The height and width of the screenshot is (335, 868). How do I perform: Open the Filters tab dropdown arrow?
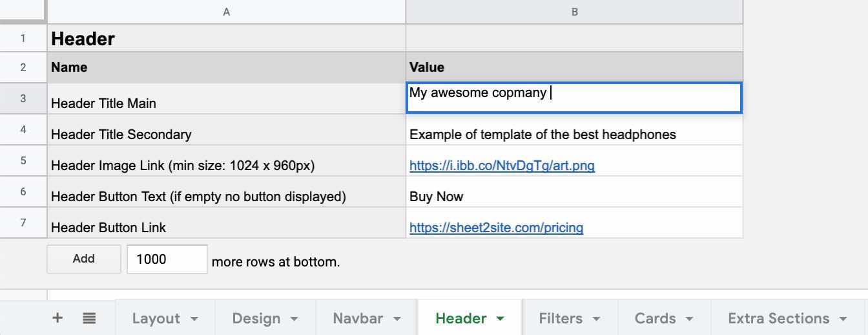pos(596,319)
